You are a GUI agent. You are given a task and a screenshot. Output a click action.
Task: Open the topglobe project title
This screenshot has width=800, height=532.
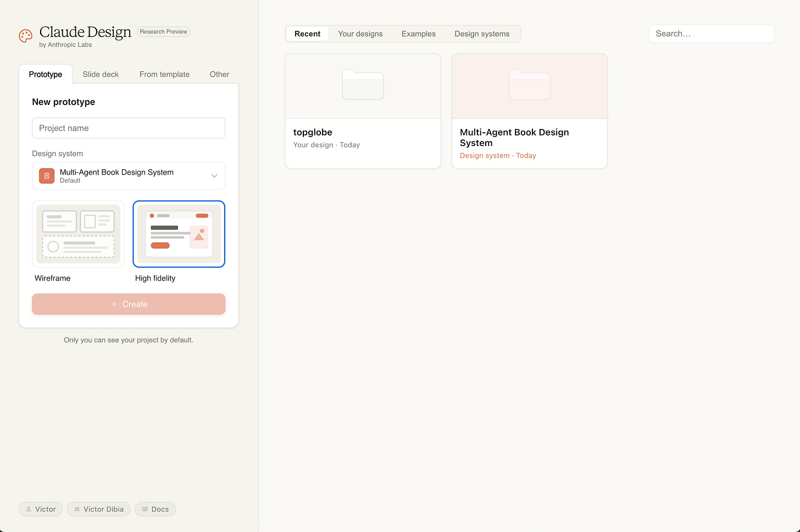[x=313, y=132]
